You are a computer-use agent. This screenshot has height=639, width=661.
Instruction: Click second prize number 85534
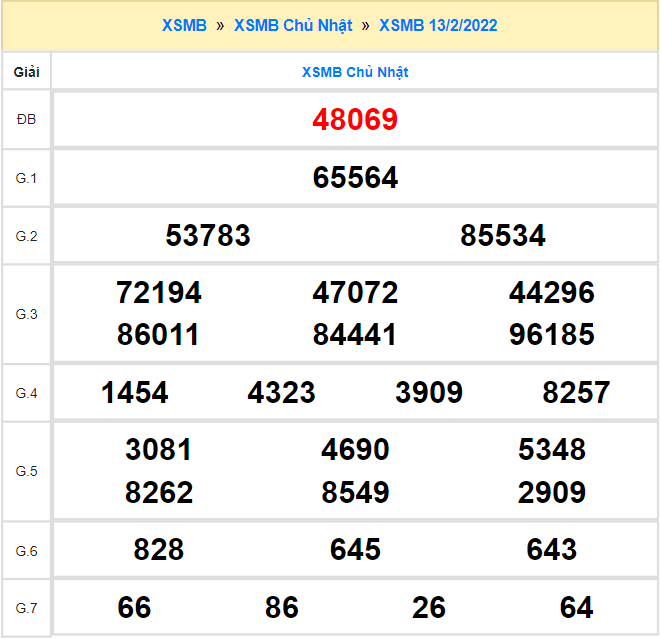pos(503,236)
